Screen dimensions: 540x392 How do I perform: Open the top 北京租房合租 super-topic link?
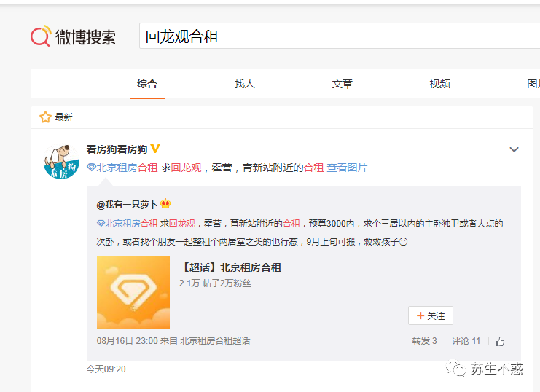click(122, 168)
